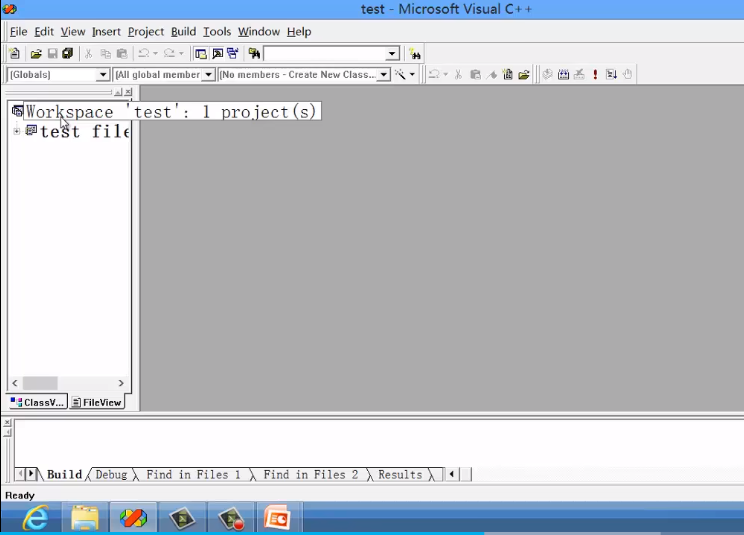Viewport: 744px width, 535px height.
Task: Select the Find in Files 1 tab
Action: pyautogui.click(x=193, y=475)
